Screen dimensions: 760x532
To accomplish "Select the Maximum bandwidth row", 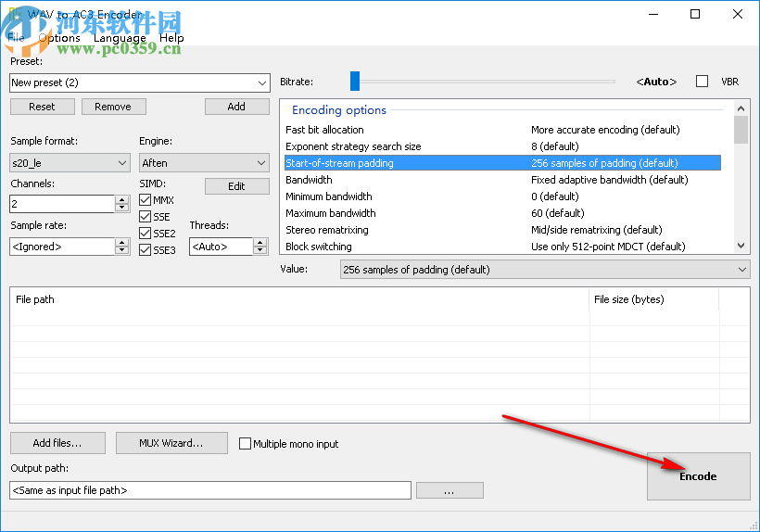I will pos(502,213).
